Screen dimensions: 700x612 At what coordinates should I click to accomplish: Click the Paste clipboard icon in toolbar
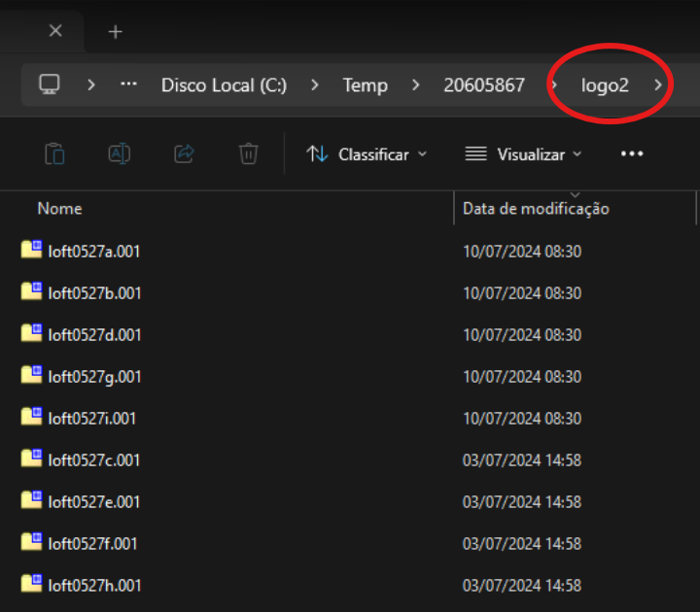(x=54, y=153)
